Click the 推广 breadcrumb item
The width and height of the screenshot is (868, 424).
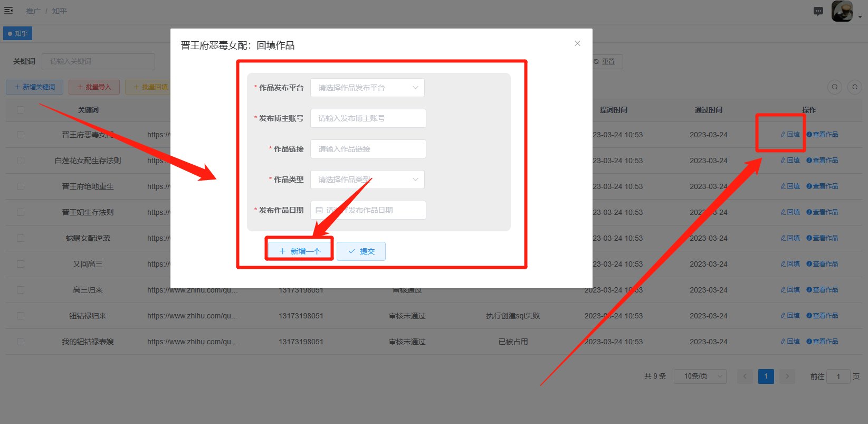tap(33, 11)
